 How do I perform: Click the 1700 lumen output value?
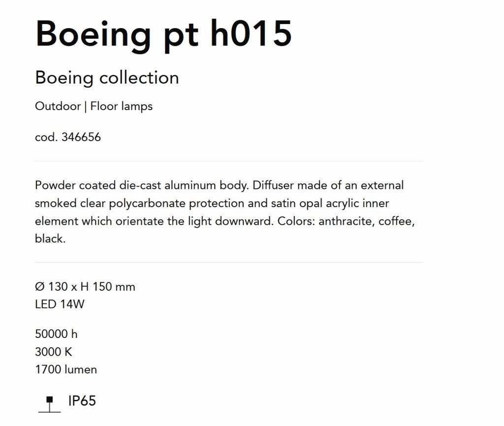[66, 369]
